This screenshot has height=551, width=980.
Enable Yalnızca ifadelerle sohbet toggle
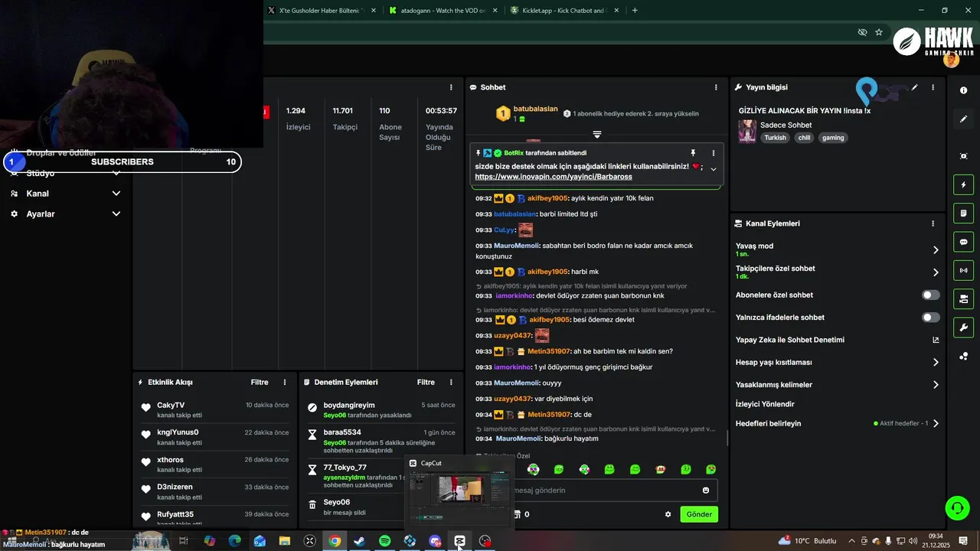point(930,317)
